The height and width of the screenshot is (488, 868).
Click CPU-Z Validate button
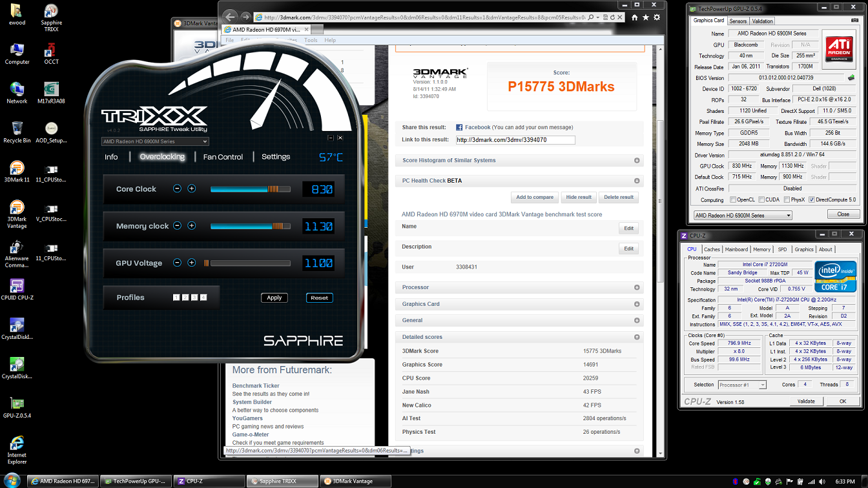806,402
